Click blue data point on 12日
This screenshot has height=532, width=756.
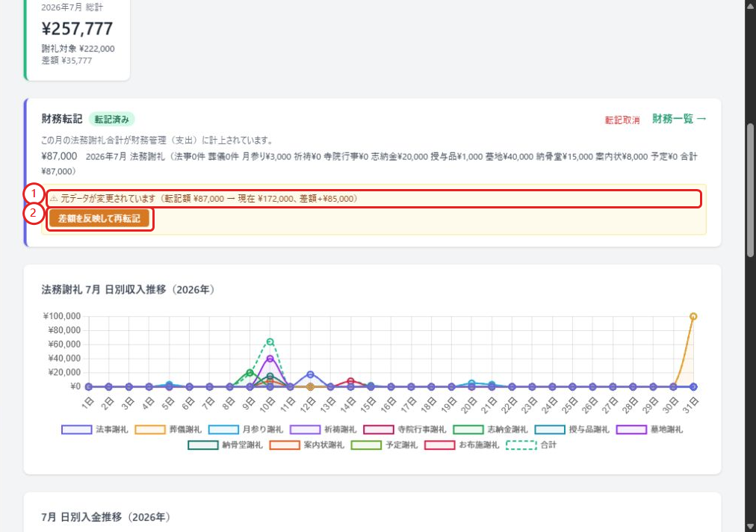(310, 374)
